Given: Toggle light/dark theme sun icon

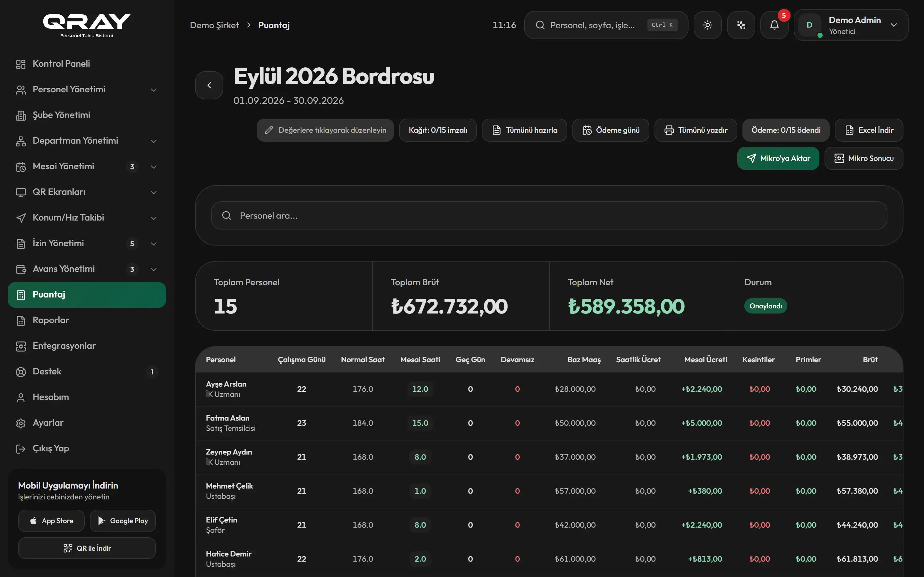Looking at the screenshot, I should [x=707, y=25].
